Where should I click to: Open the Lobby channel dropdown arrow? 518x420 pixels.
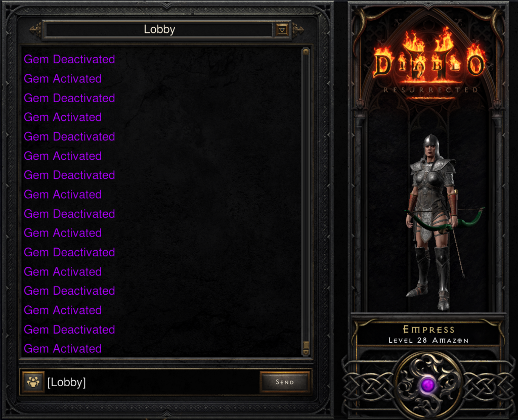click(x=282, y=30)
